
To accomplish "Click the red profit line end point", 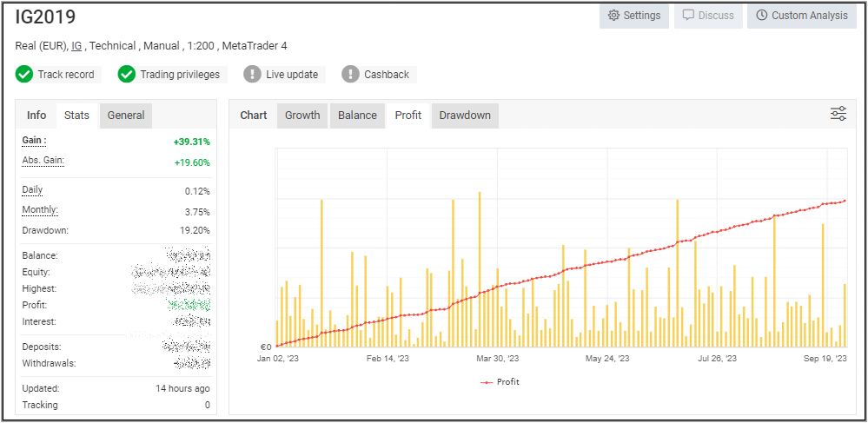I will (x=845, y=201).
